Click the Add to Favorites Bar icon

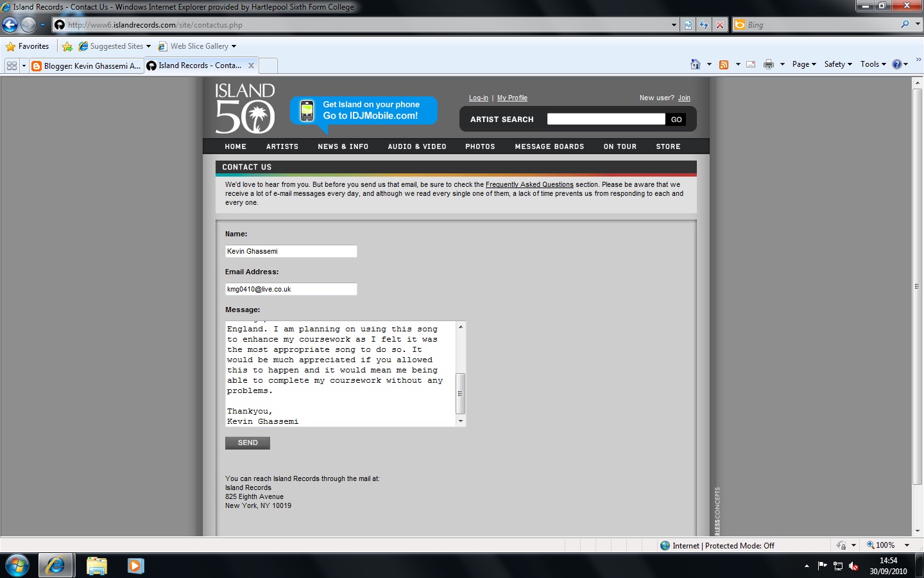67,46
